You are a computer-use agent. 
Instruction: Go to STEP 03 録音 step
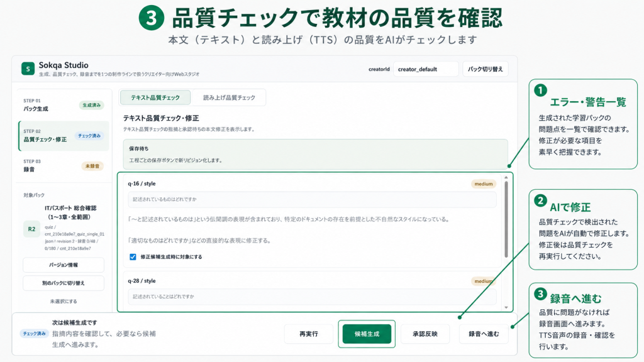pos(64,166)
